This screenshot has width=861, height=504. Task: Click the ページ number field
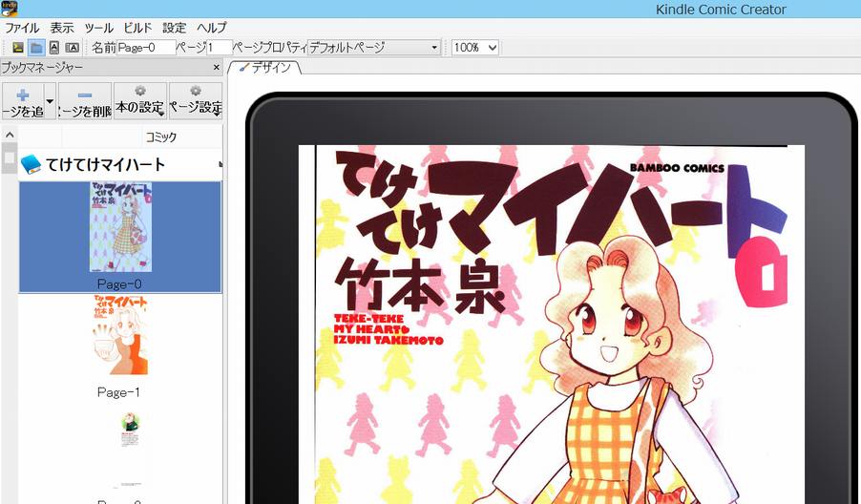pos(220,48)
